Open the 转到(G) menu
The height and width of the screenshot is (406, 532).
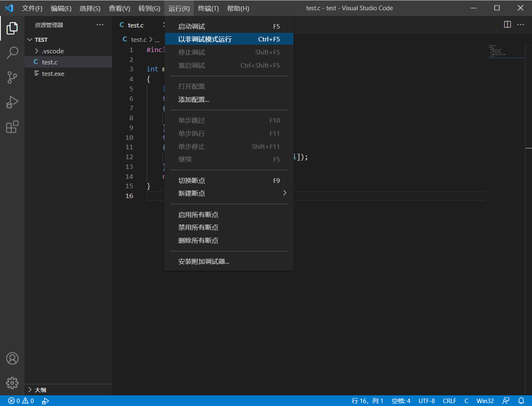click(x=149, y=8)
